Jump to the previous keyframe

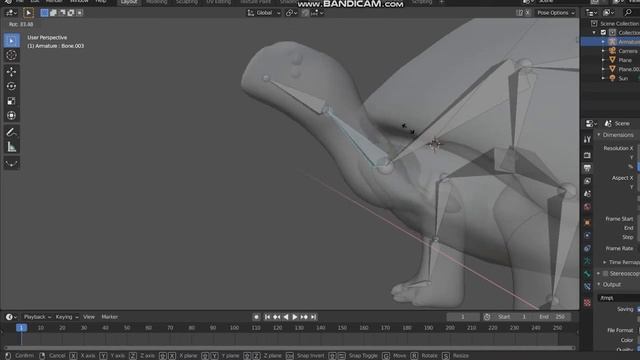277,317
